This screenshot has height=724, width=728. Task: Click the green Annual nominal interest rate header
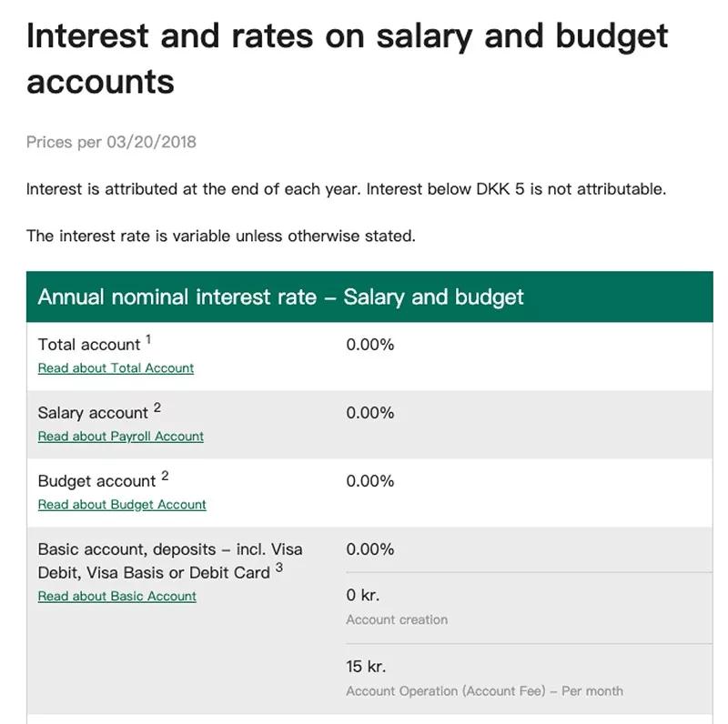[280, 297]
